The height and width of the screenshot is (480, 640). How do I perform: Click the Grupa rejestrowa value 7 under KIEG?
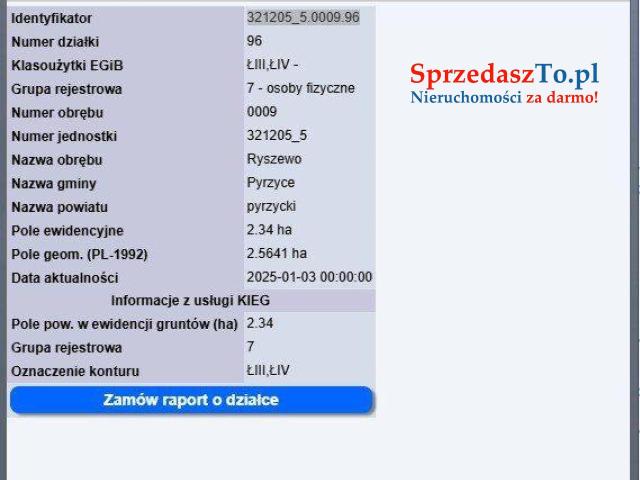[x=251, y=347]
